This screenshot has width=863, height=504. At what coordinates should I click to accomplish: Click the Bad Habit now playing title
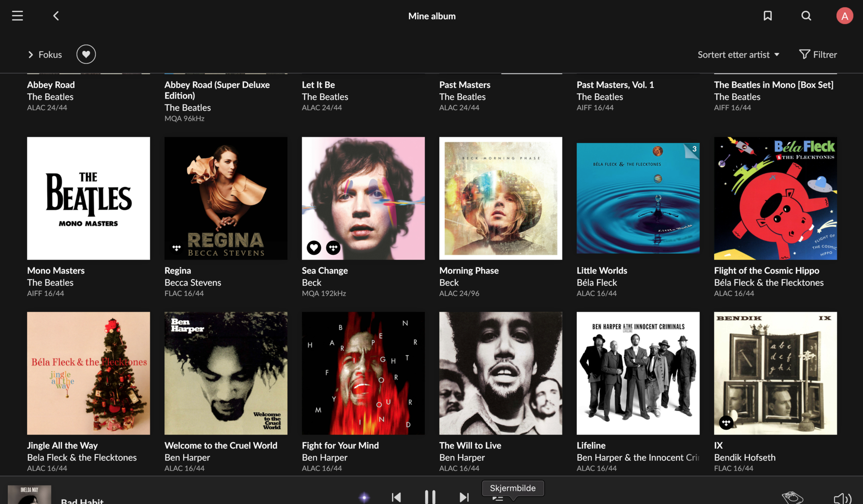tap(82, 501)
